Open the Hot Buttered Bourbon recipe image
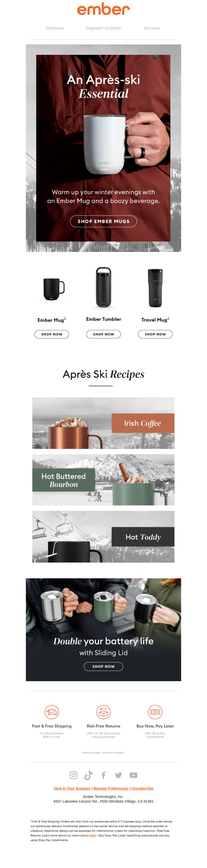 tap(103, 480)
